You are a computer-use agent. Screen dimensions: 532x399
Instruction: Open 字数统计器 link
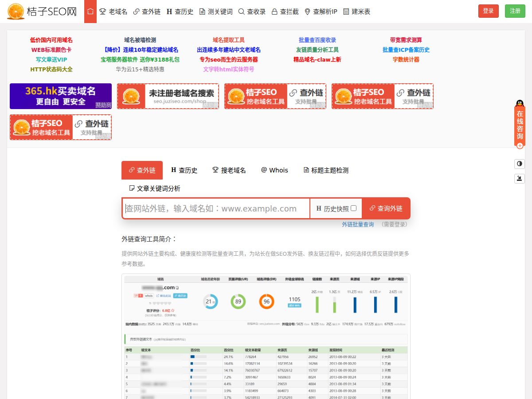(406, 59)
